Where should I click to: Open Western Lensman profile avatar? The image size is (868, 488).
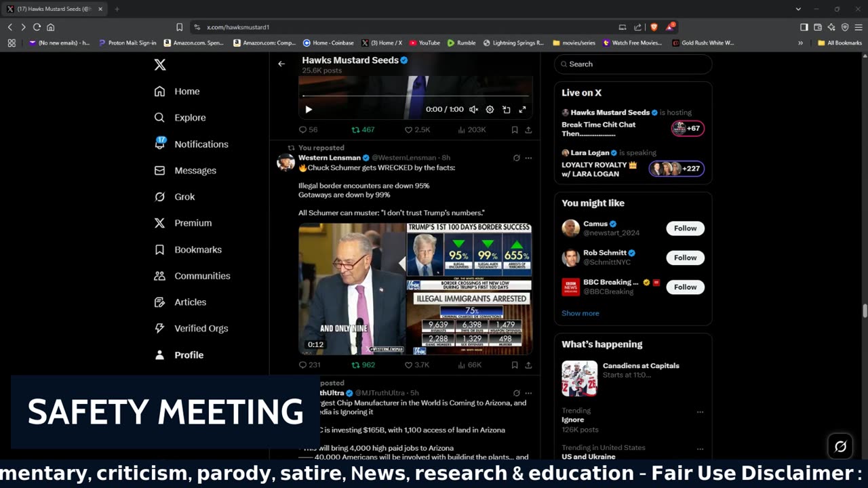[x=286, y=162]
